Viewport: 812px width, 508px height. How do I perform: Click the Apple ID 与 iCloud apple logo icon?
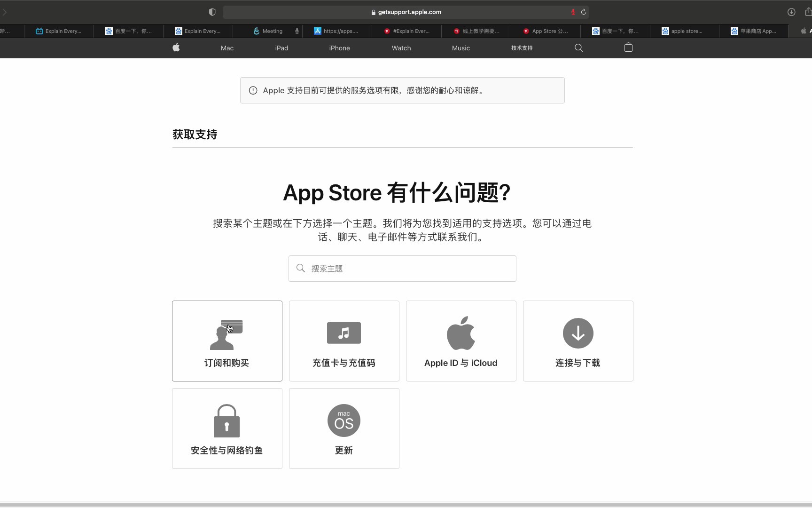pos(461,333)
